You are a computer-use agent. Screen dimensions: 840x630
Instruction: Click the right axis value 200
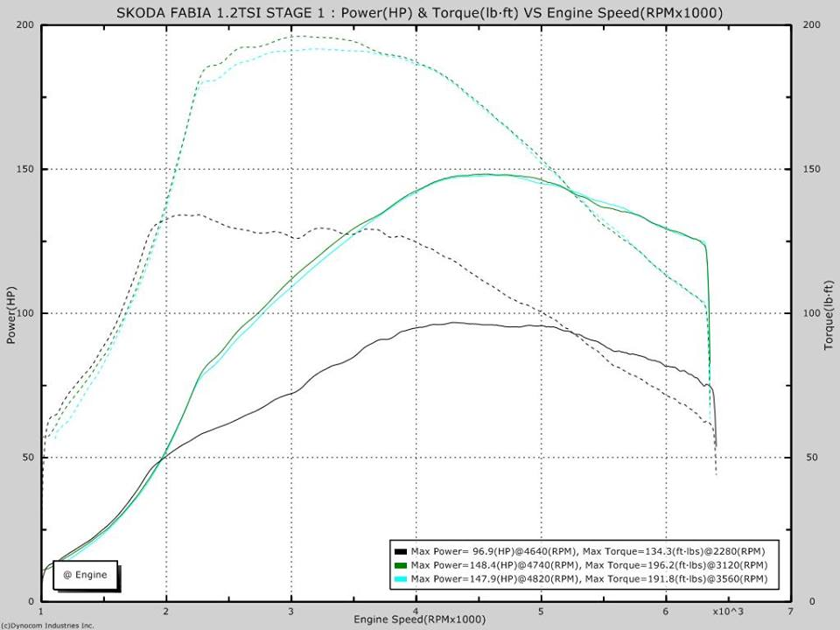click(812, 25)
